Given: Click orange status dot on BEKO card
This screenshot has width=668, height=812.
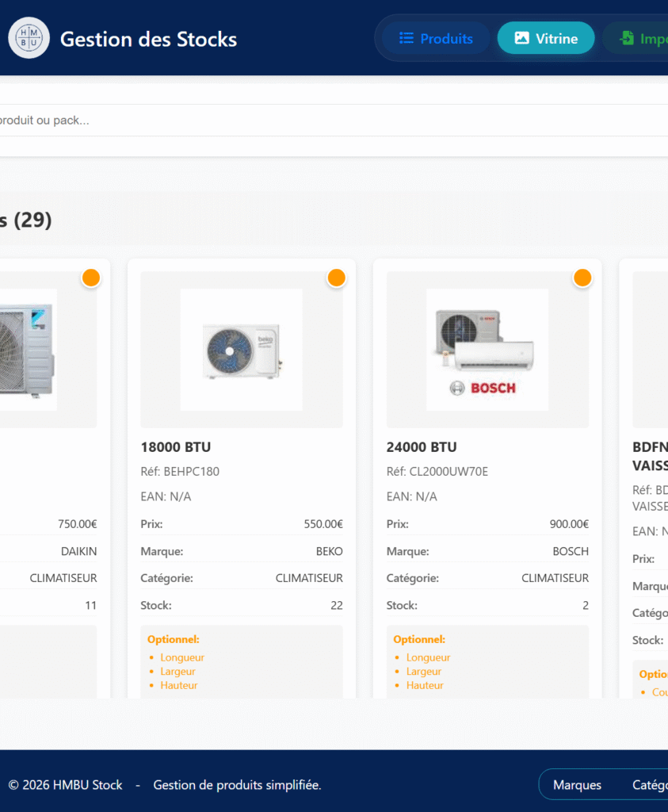Looking at the screenshot, I should (336, 278).
